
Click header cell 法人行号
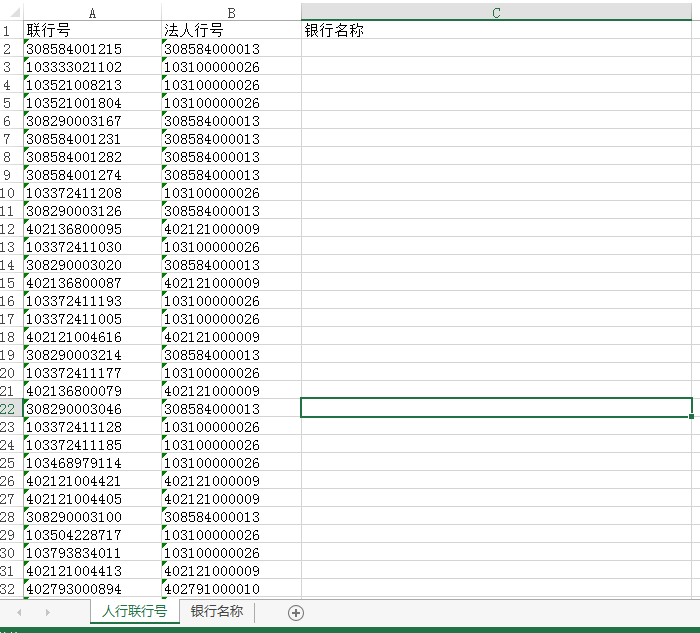click(231, 30)
